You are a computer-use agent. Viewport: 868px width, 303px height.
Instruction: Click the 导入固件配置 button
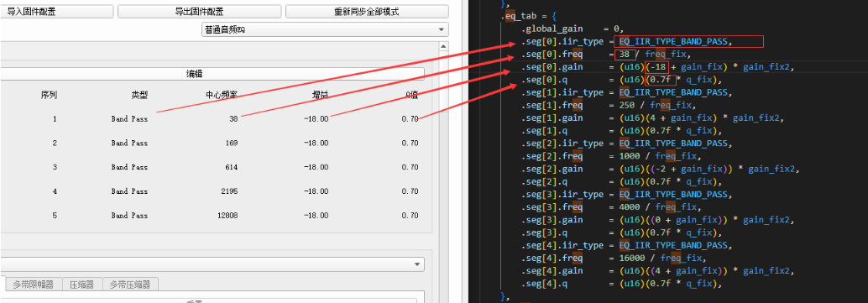(x=56, y=12)
